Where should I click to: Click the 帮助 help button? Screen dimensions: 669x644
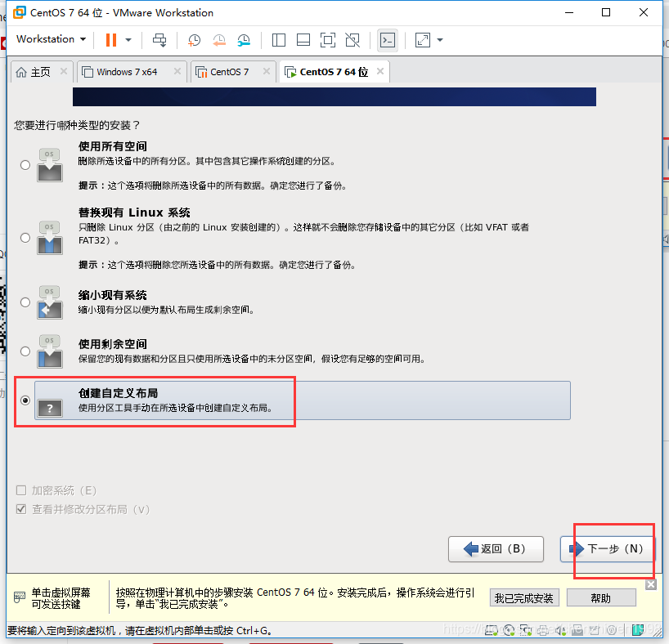601,598
